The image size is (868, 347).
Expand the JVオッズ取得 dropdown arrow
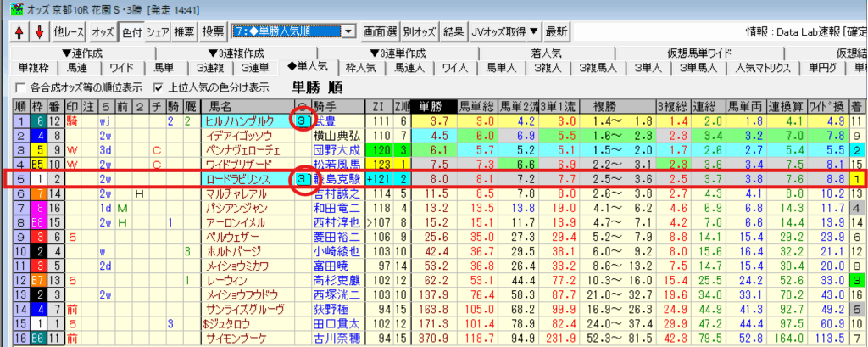533,32
